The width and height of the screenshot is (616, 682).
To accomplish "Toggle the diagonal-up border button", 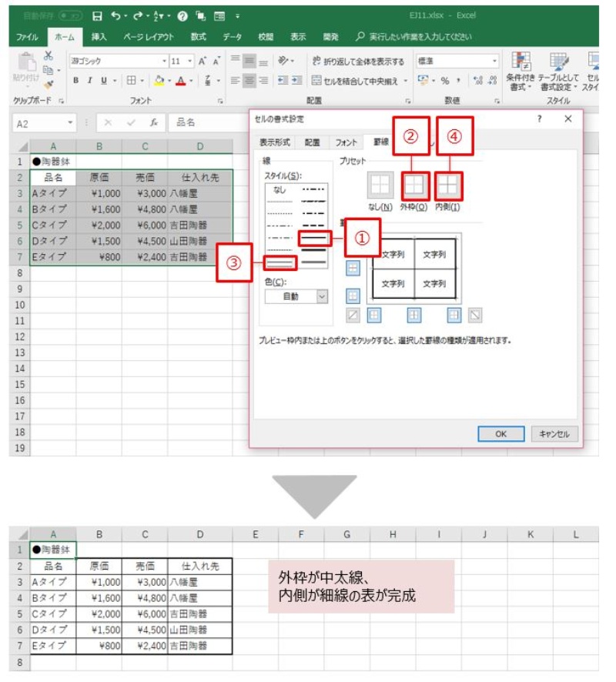I will pyautogui.click(x=353, y=314).
